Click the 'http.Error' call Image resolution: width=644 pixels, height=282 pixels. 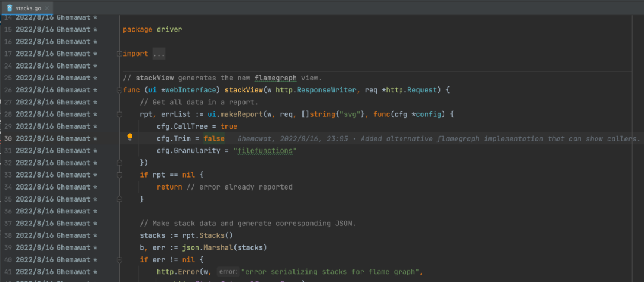(x=178, y=272)
